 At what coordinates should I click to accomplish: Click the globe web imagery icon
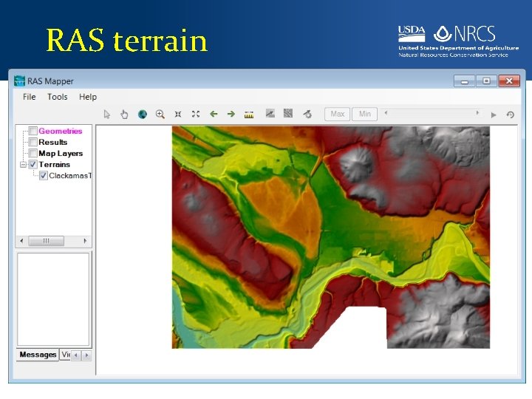(143, 115)
